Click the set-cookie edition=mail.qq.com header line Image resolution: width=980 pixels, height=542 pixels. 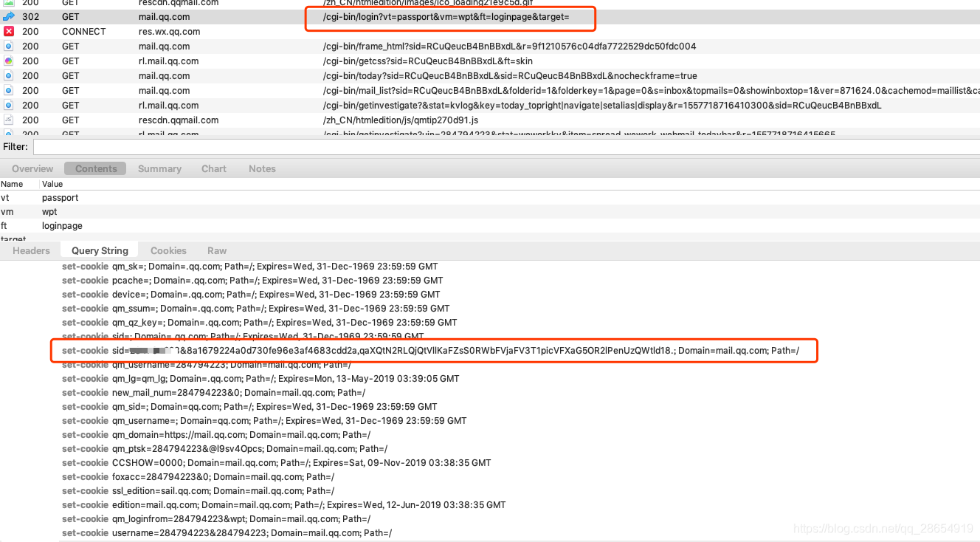coord(283,505)
